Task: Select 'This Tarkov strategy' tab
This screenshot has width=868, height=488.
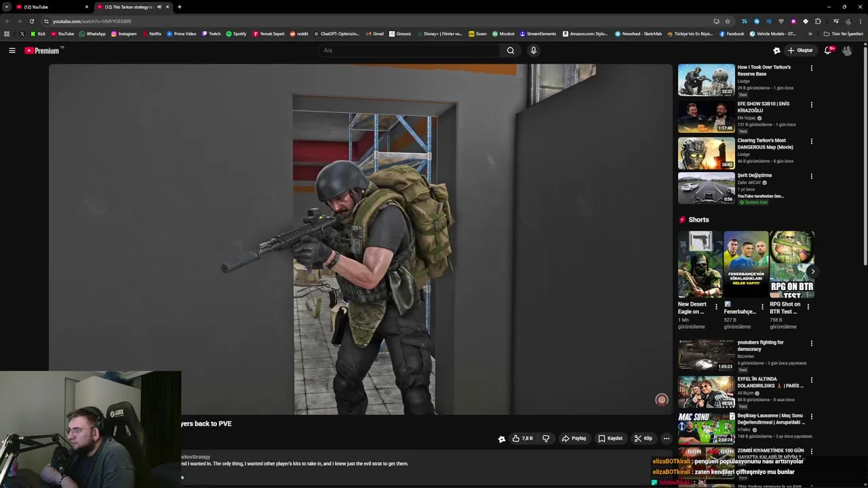Action: coord(129,7)
